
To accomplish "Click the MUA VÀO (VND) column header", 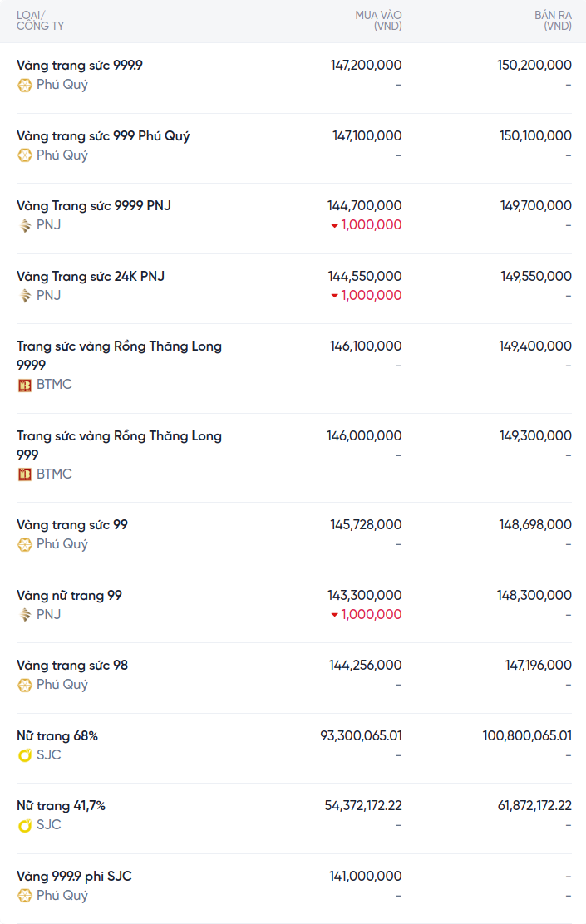I will tap(378, 21).
